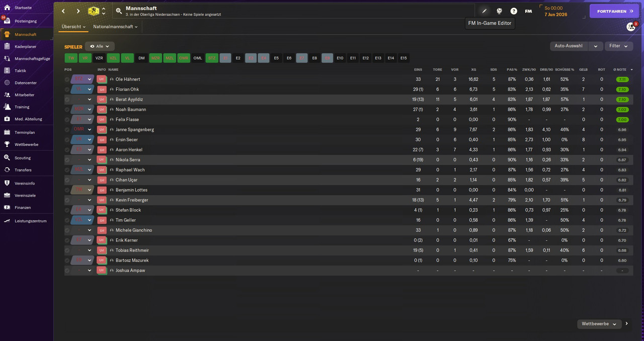The image size is (644, 341).
Task: Click the arrow right of Wettbewerbe
Action: (627, 324)
